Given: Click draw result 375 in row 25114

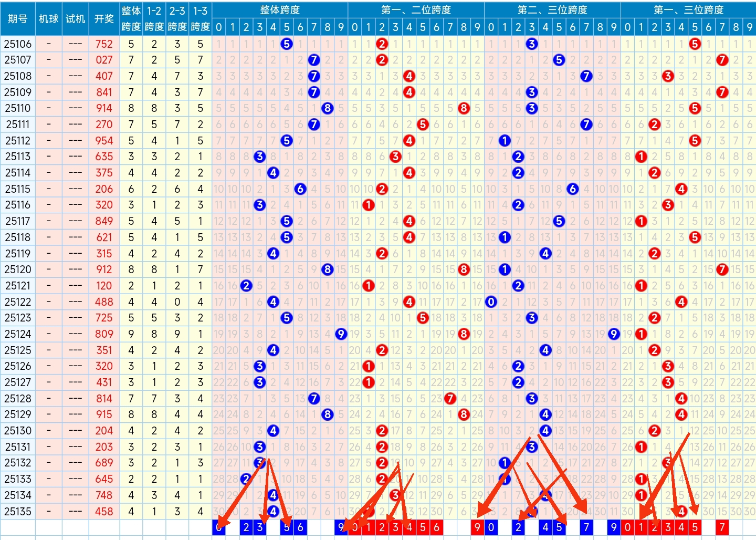Looking at the screenshot, I should [x=104, y=173].
